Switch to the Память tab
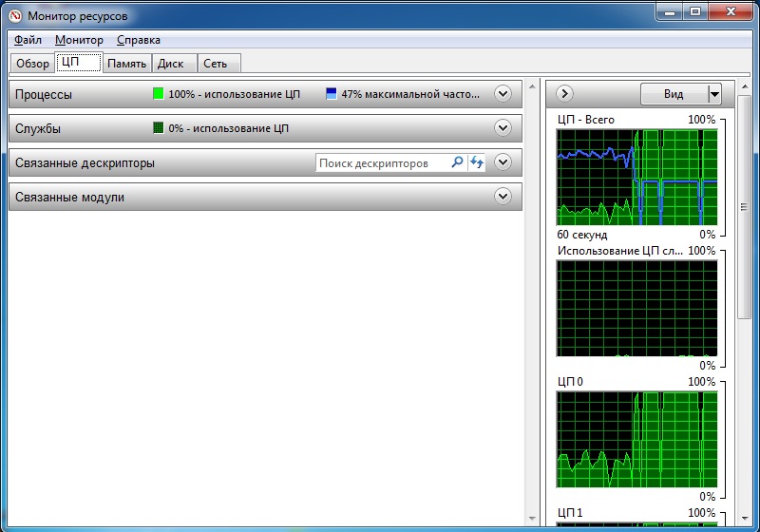760x532 pixels. [x=126, y=64]
